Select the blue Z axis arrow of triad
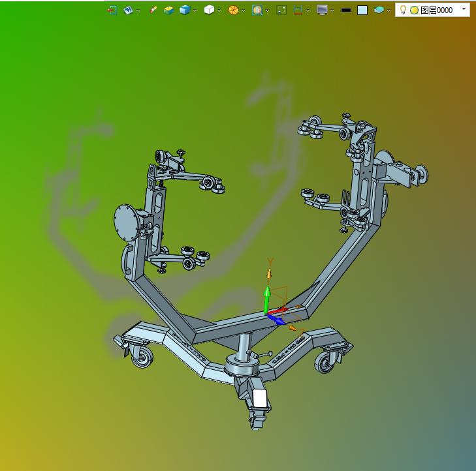 pyautogui.click(x=276, y=320)
